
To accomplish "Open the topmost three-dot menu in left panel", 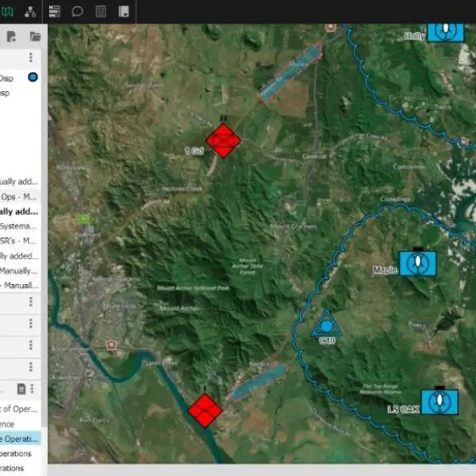I will (x=31, y=58).
